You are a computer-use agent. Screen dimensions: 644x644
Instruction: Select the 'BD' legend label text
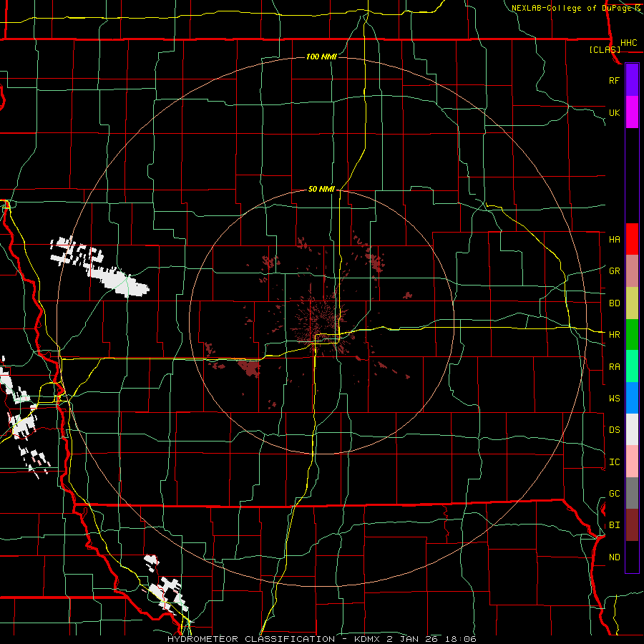614,303
